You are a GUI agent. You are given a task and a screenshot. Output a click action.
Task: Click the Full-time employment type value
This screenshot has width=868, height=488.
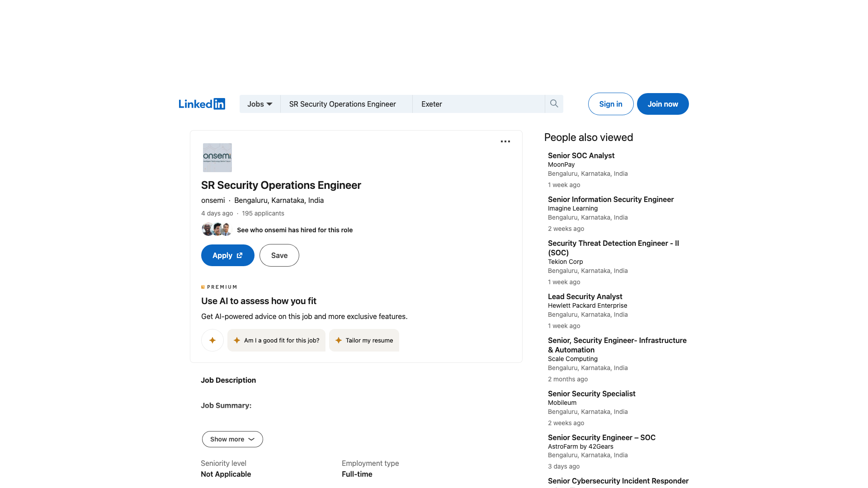pos(357,474)
